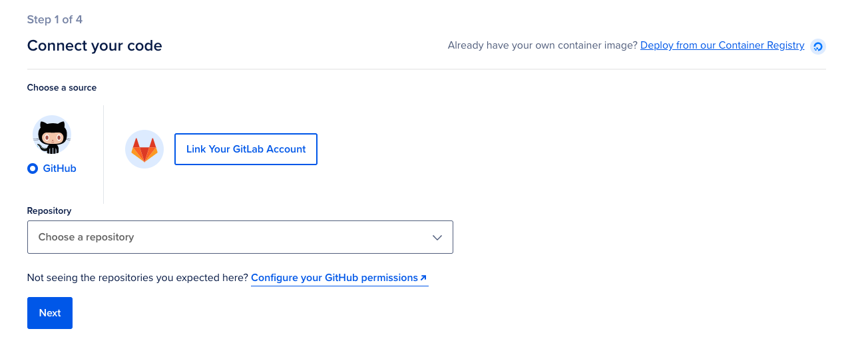The width and height of the screenshot is (868, 339).
Task: Click the Step 1 of 4 indicator
Action: click(x=55, y=19)
